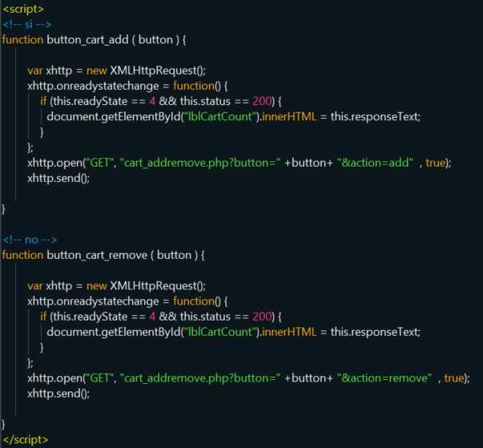The height and width of the screenshot is (448, 483).
Task: Click xhttp.send(); inside button_cart_add
Action: tap(58, 179)
